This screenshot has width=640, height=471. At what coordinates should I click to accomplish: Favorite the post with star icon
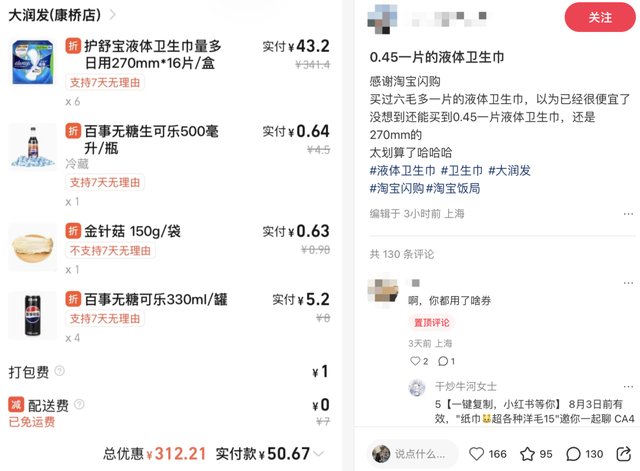tap(527, 454)
